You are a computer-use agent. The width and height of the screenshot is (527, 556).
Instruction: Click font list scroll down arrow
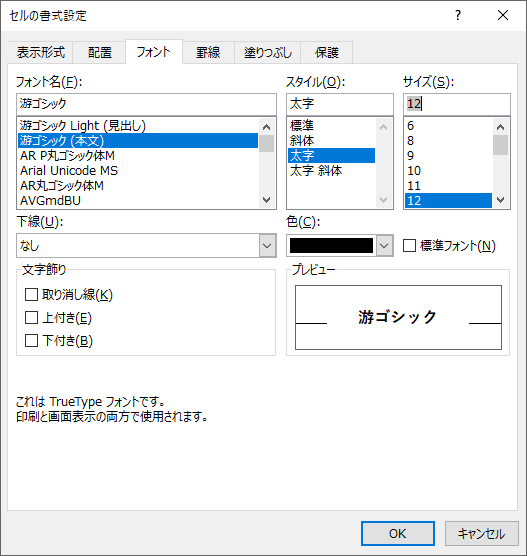(x=266, y=200)
